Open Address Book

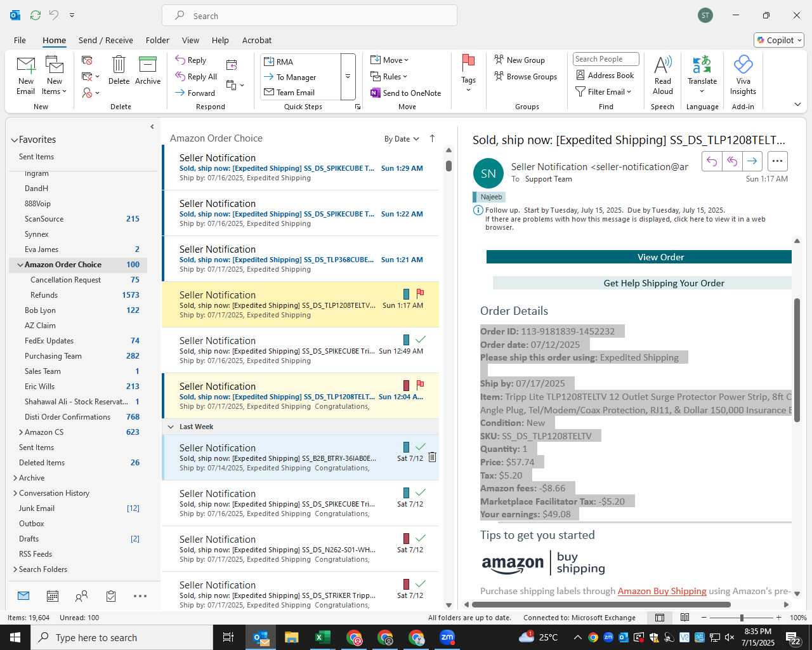[x=605, y=75]
